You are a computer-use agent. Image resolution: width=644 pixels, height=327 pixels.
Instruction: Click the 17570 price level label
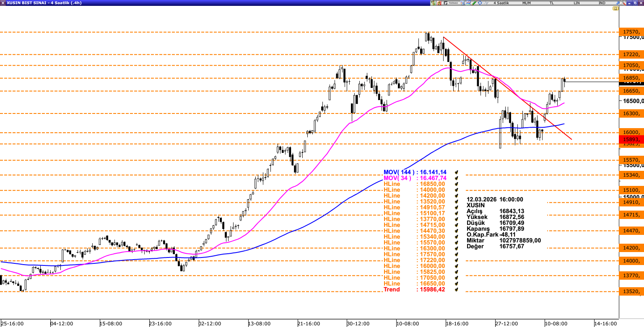pyautogui.click(x=631, y=32)
